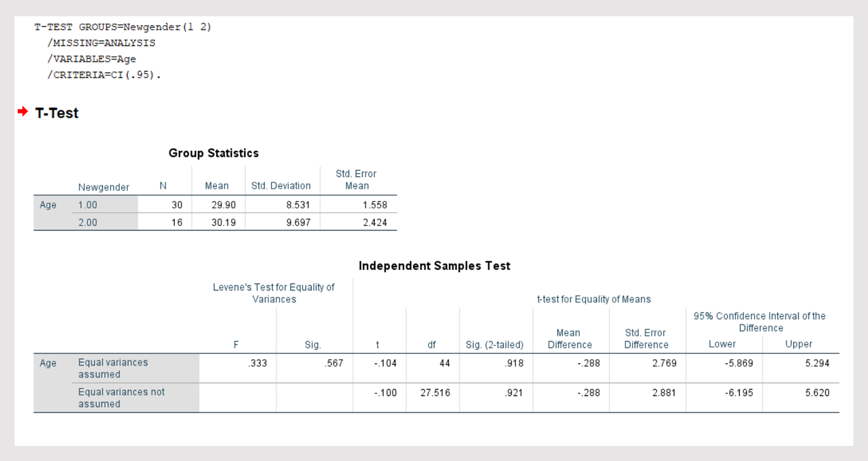Viewport: 868px width, 461px height.
Task: Click the Levene's Test for Equality header
Action: (x=274, y=293)
